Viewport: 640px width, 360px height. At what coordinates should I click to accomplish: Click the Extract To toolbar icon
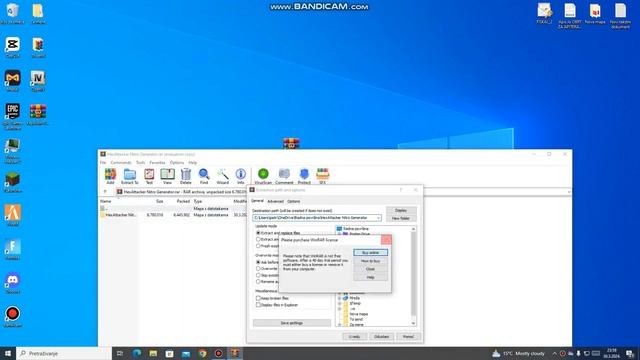coord(130,176)
